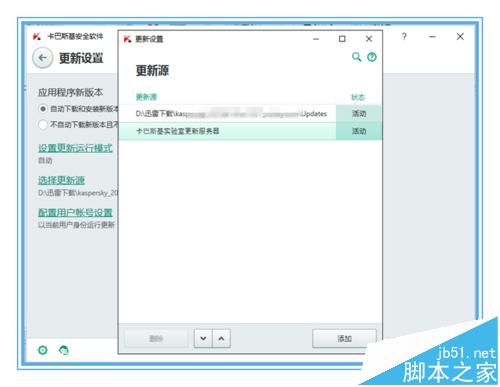The image size is (500, 387).
Task: Toggle 活动 status of 卡巴斯基实验室更新服务器
Action: [x=359, y=131]
